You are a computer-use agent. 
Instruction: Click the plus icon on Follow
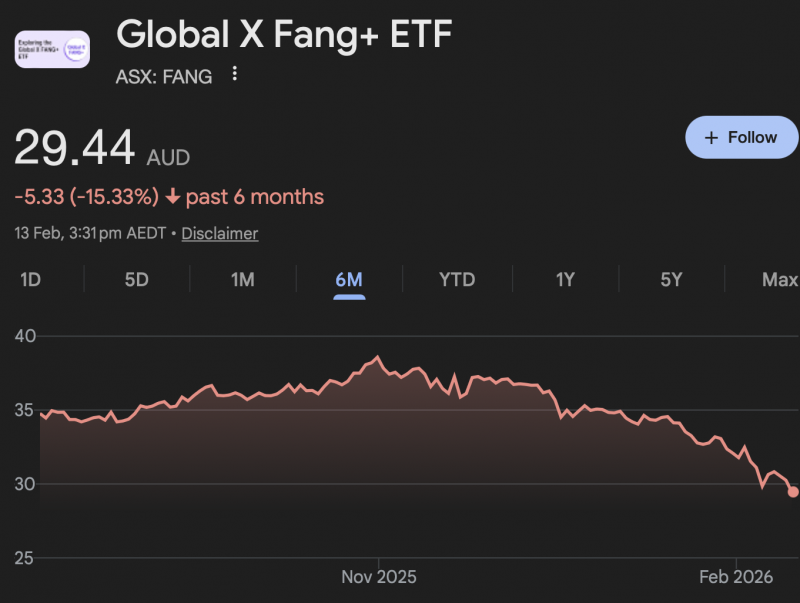click(x=712, y=138)
